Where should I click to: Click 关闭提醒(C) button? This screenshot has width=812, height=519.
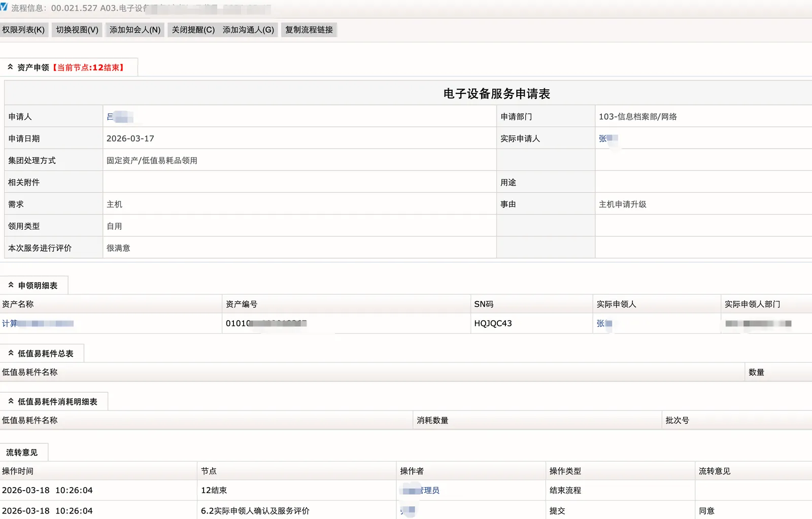click(x=193, y=30)
